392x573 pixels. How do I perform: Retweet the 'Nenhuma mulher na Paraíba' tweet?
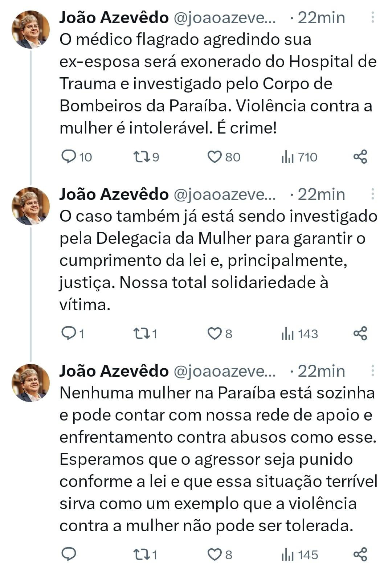click(140, 554)
